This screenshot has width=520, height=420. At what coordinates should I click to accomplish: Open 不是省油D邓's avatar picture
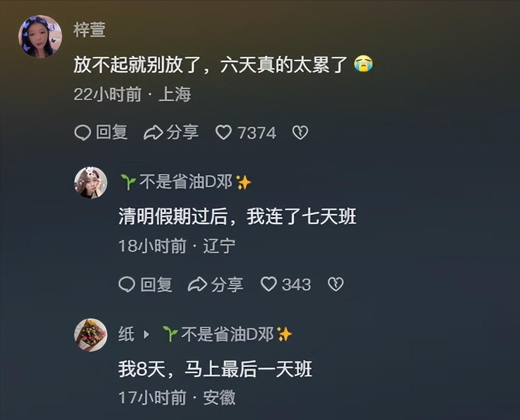(x=90, y=182)
